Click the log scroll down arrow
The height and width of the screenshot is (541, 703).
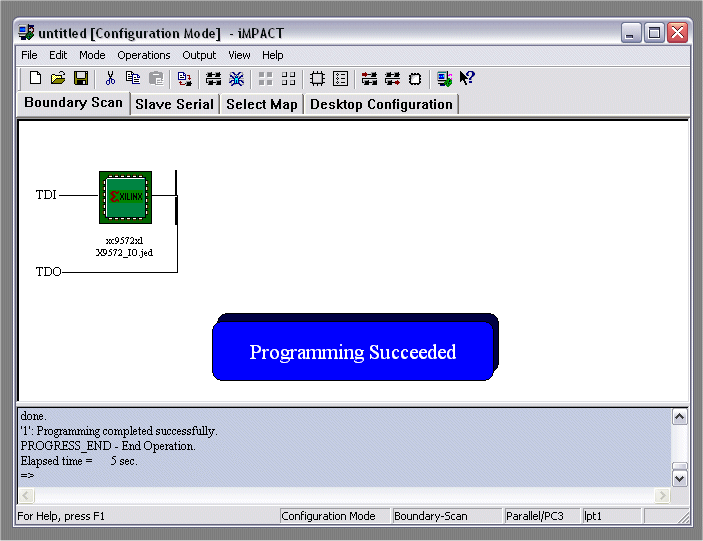click(x=680, y=479)
